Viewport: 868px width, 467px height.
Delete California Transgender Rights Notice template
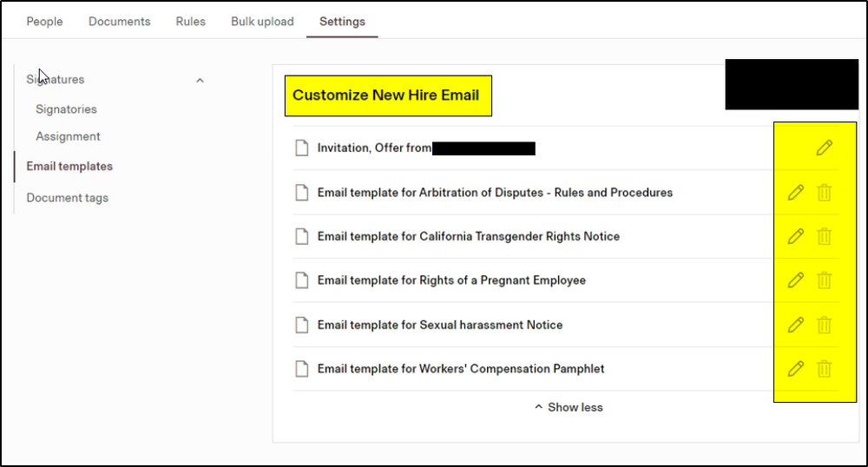coord(824,236)
